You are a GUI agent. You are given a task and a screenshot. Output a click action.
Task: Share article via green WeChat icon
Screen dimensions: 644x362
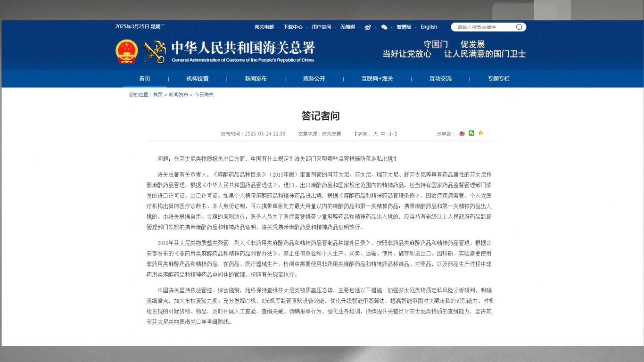[471, 133]
